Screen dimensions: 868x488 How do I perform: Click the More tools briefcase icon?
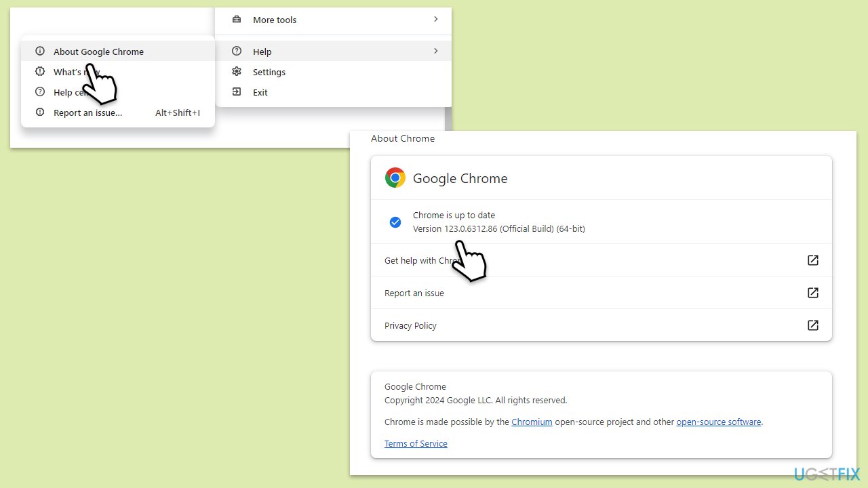coord(237,19)
